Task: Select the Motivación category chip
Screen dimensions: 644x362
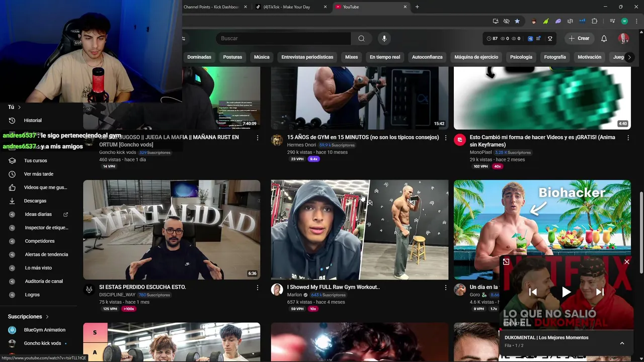Action: tap(589, 57)
